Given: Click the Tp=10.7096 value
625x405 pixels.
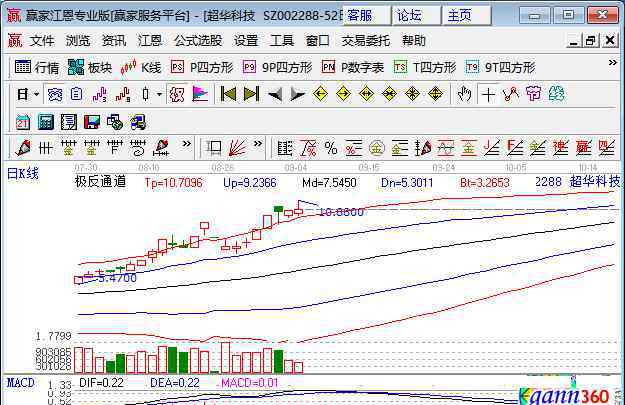Looking at the screenshot, I should tap(173, 183).
